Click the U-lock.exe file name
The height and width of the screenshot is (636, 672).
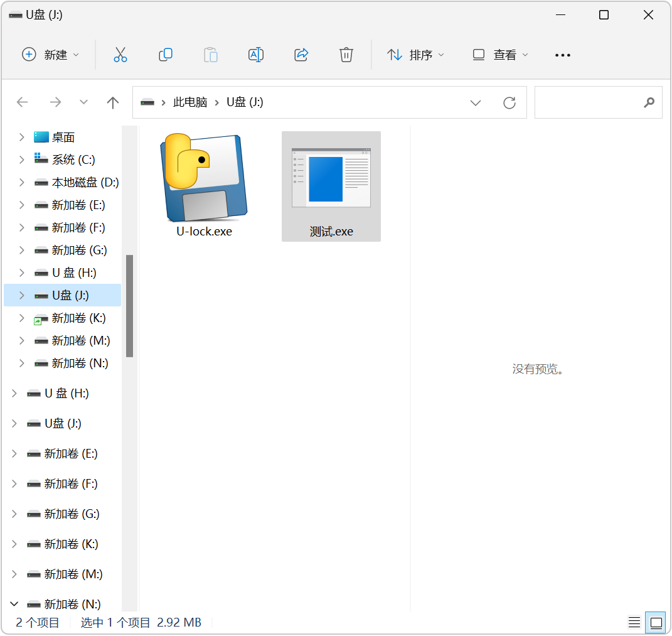click(x=204, y=231)
